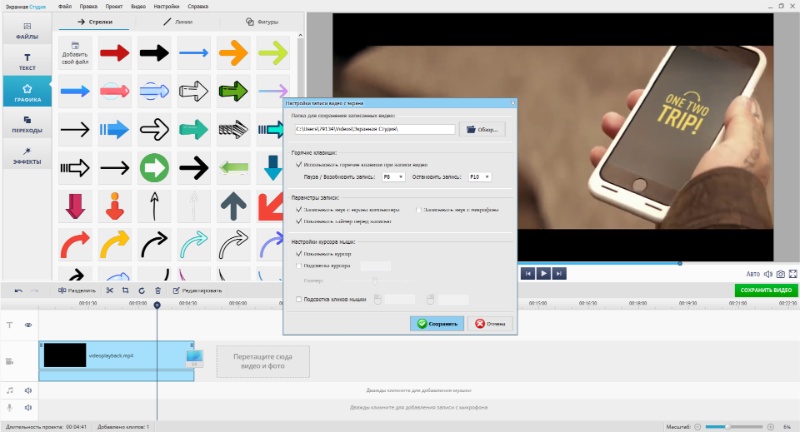
Task: Choose the solid red arrow graphic
Action: point(115,53)
